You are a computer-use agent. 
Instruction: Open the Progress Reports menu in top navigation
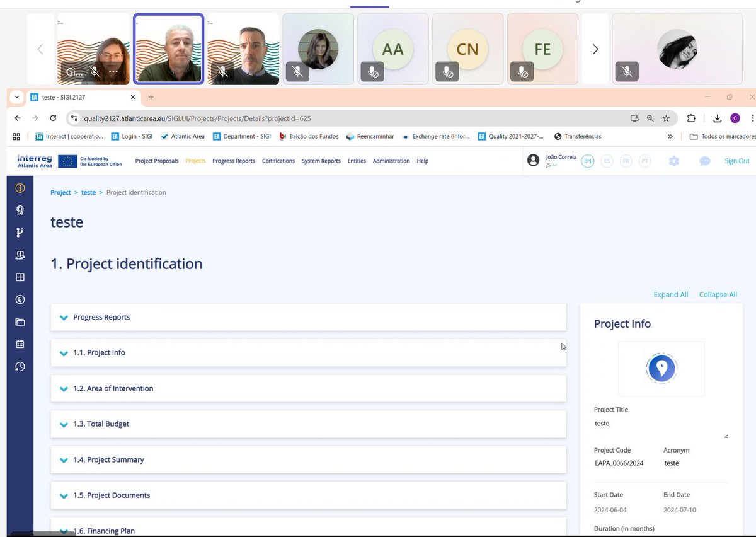(x=234, y=161)
